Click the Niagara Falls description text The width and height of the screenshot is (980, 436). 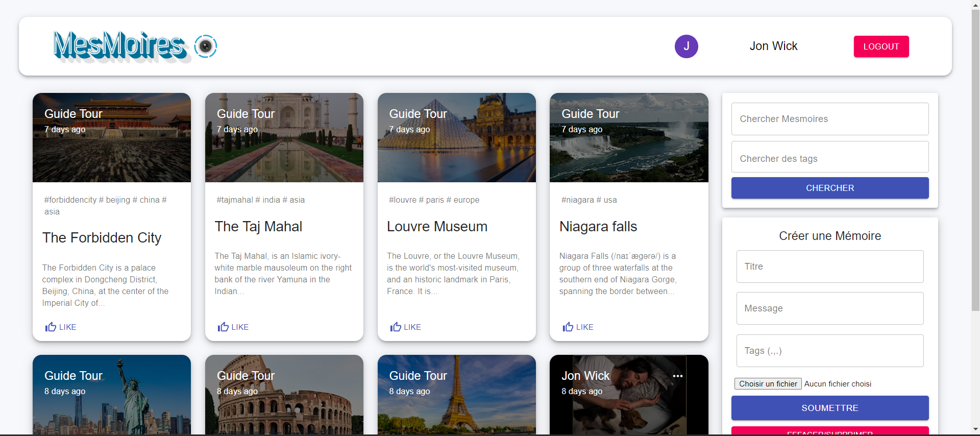tap(618, 274)
